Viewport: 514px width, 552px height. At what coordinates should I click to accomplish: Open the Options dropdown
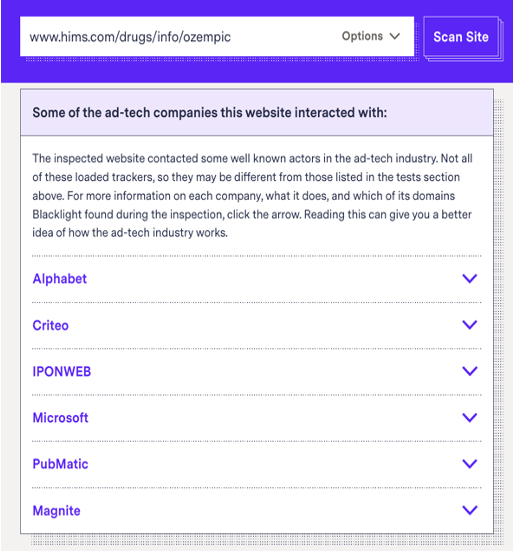(371, 36)
